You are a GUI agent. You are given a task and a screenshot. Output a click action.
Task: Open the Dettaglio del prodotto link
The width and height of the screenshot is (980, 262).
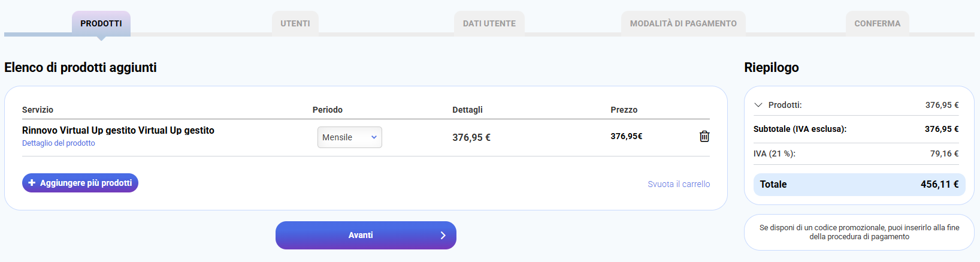pyautogui.click(x=59, y=143)
